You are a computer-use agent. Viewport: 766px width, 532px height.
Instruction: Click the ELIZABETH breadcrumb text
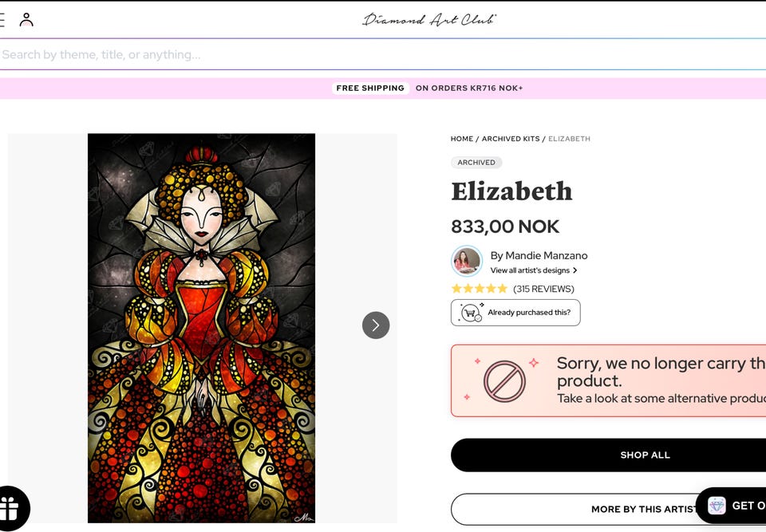pos(569,139)
